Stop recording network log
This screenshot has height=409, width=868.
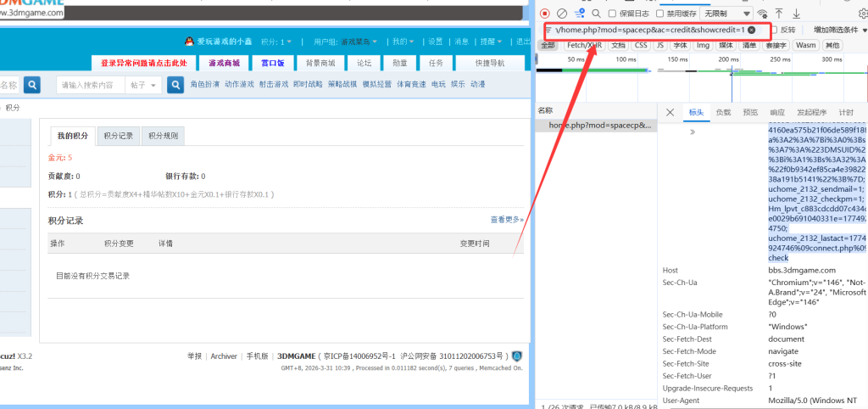pos(545,14)
